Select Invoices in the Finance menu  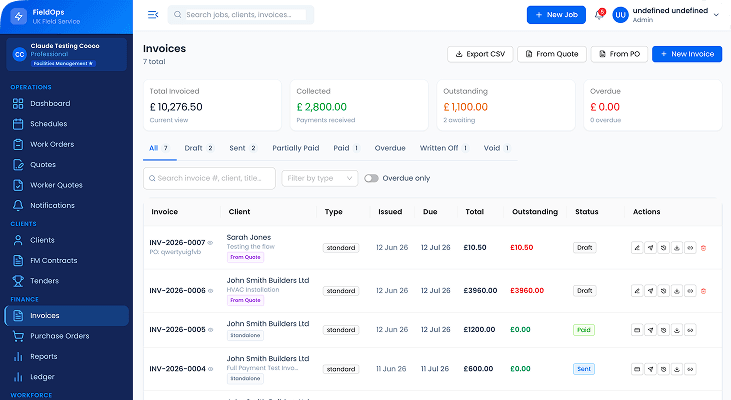pyautogui.click(x=66, y=316)
